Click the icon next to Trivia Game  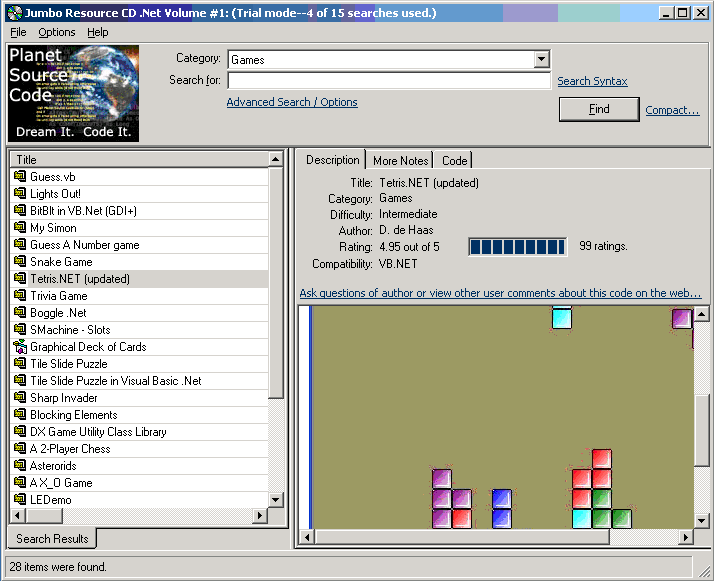tap(20, 295)
